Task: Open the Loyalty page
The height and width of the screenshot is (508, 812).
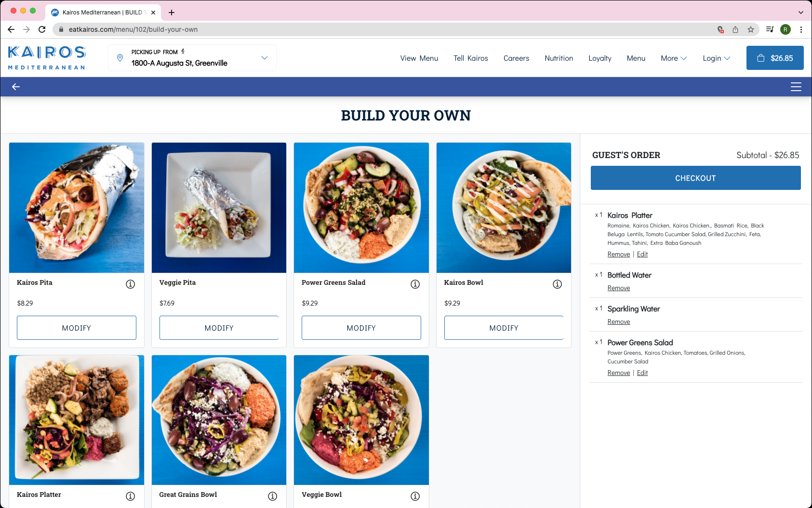Action: click(600, 58)
